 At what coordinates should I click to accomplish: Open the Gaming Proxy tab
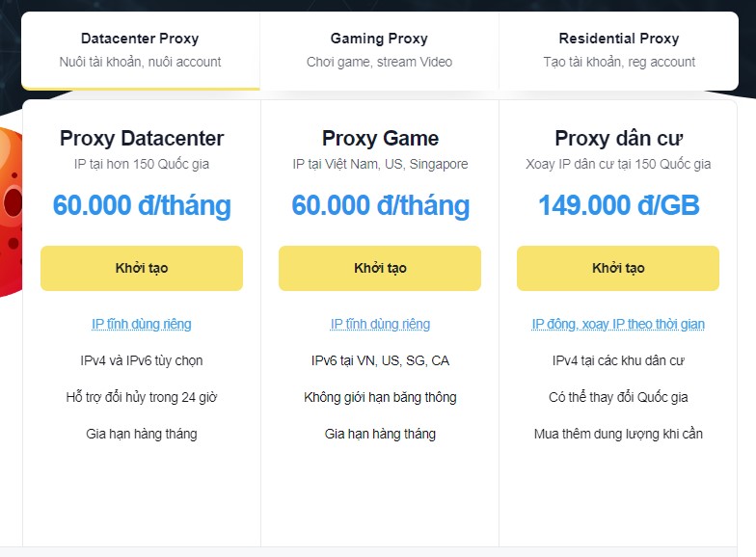click(x=379, y=50)
